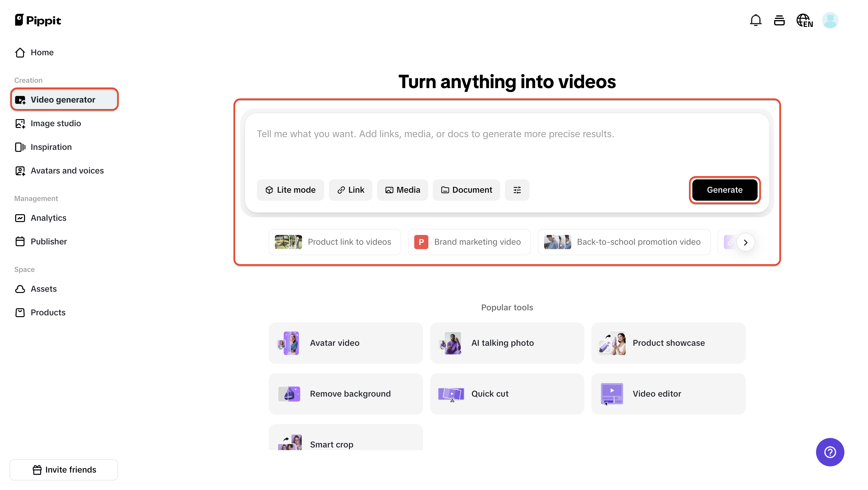Open Image studio from the sidebar
This screenshot has height=490, width=868.
point(56,123)
